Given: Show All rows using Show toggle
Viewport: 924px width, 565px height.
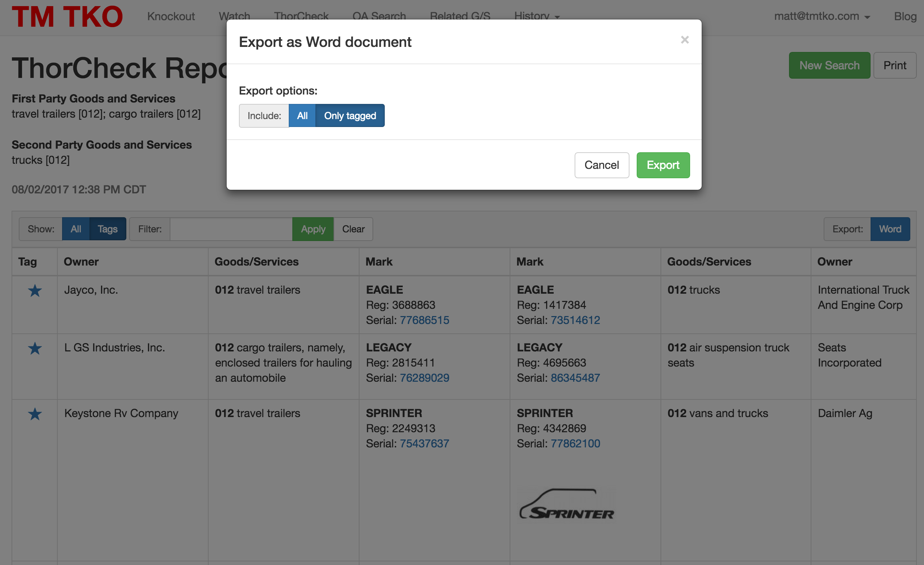Looking at the screenshot, I should pyautogui.click(x=76, y=229).
